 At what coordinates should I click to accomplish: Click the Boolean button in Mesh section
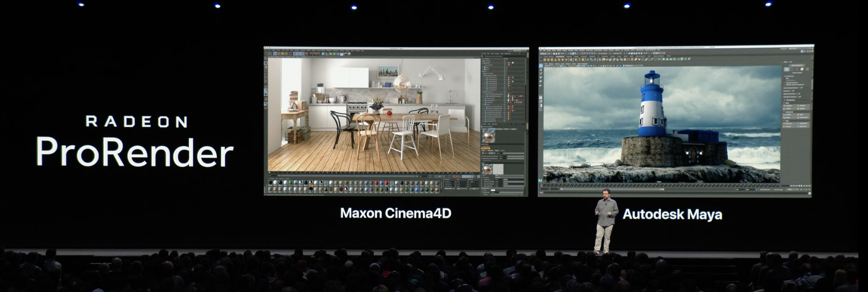(x=802, y=108)
